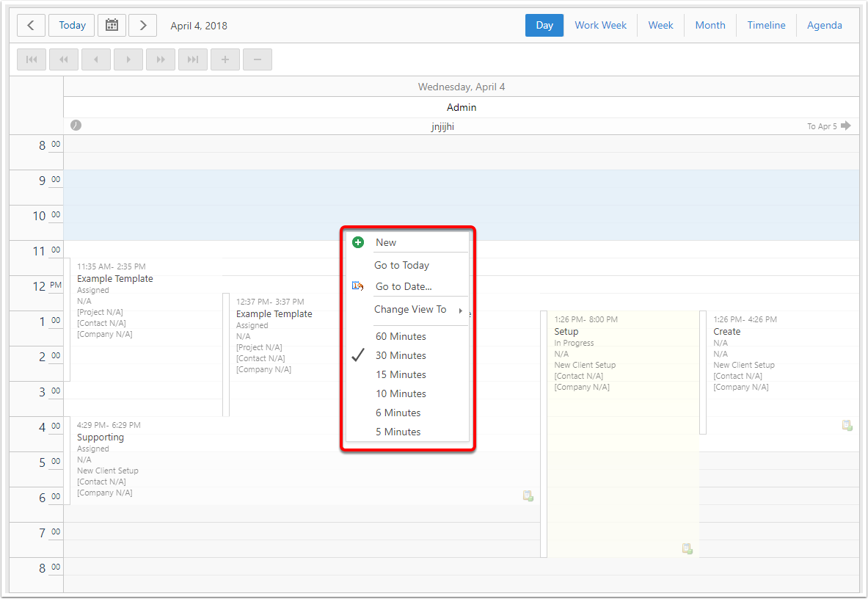Click the Admin resource header

(461, 107)
